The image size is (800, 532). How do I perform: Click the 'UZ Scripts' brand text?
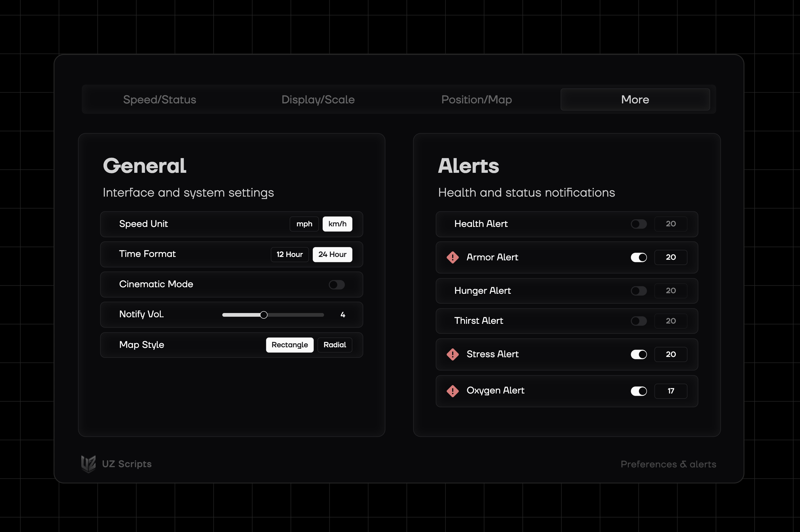(127, 464)
